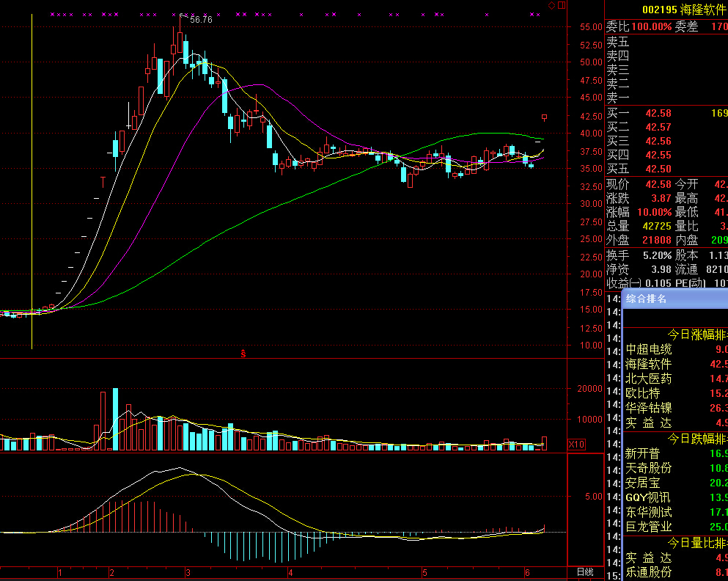Select 乐通股份 in the ranking list
This screenshot has width=728, height=581.
pos(649,572)
